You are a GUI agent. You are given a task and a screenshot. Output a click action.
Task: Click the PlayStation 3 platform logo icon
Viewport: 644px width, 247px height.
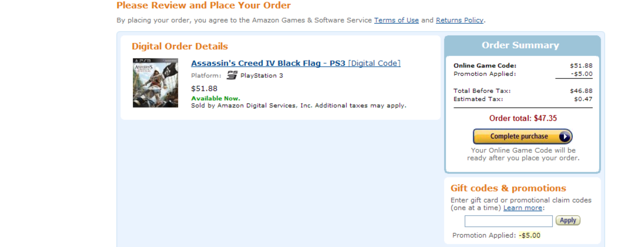pyautogui.click(x=232, y=75)
